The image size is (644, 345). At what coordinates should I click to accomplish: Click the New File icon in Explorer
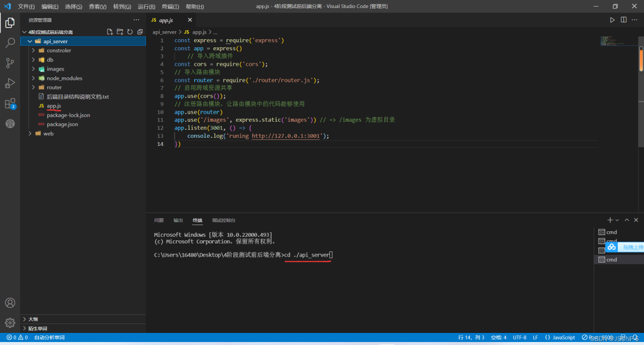[110, 31]
